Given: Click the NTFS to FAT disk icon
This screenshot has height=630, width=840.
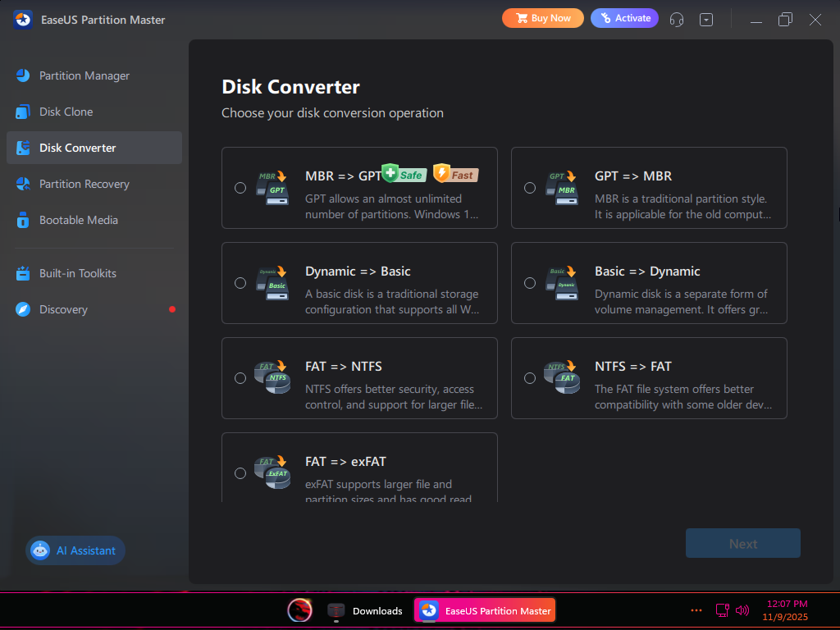Looking at the screenshot, I should (x=561, y=377).
